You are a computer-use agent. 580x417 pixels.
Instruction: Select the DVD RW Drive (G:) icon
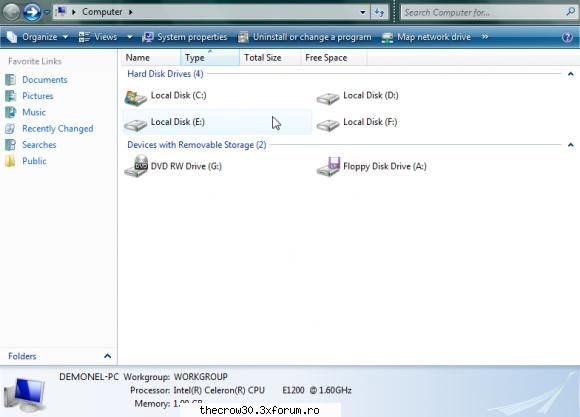[x=136, y=166]
